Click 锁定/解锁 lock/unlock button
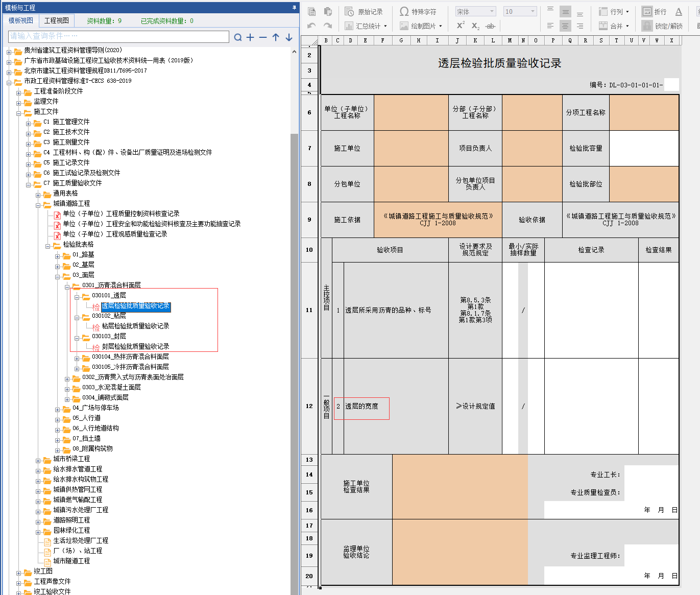The height and width of the screenshot is (595, 700). 663,26
